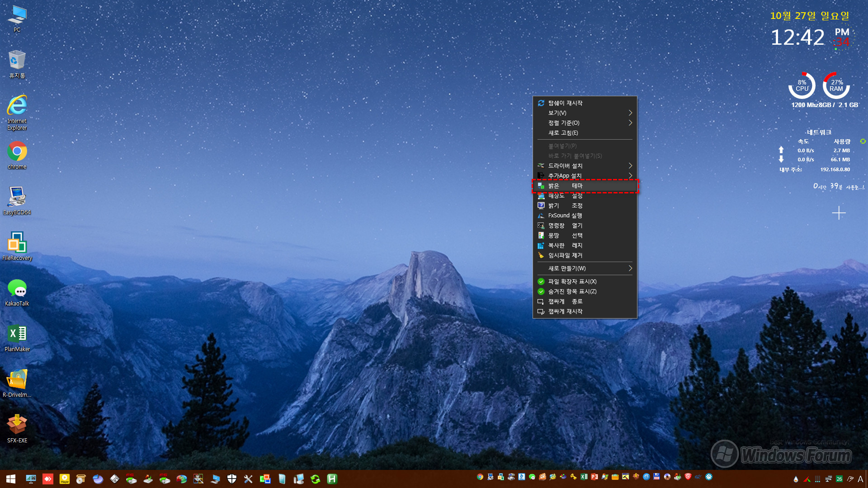Open the wrench and screwdriver tools icon
The image size is (868, 488).
tap(248, 479)
